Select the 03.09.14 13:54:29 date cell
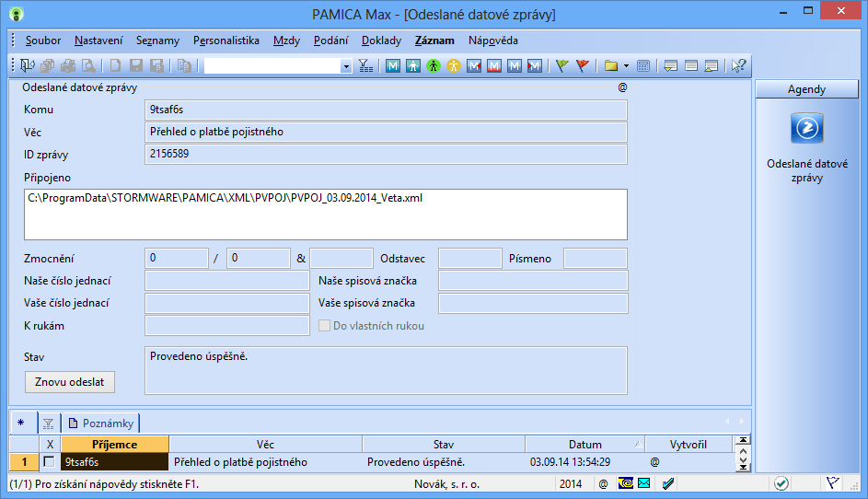 (x=585, y=462)
